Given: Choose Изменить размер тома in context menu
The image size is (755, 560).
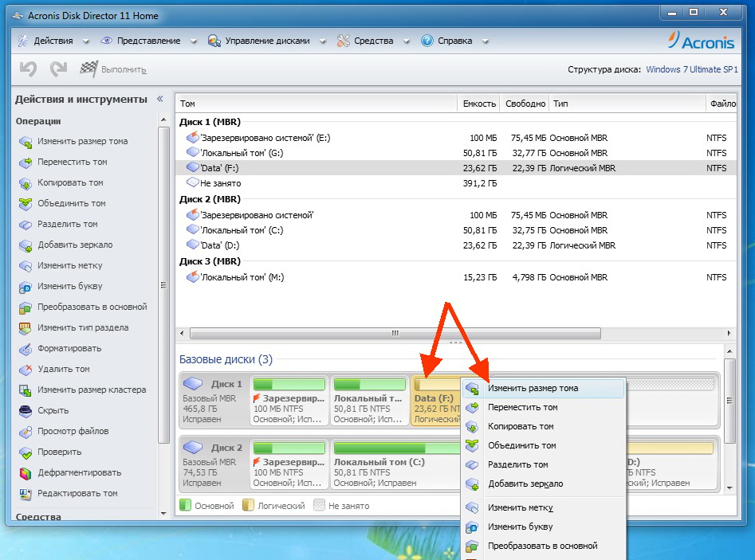Looking at the screenshot, I should click(x=533, y=389).
